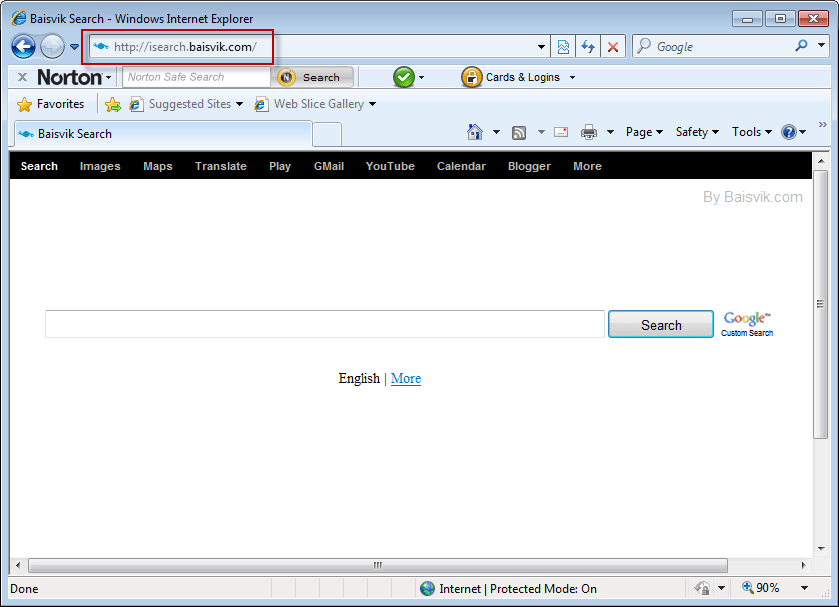Click More in the black navigation bar

(588, 166)
